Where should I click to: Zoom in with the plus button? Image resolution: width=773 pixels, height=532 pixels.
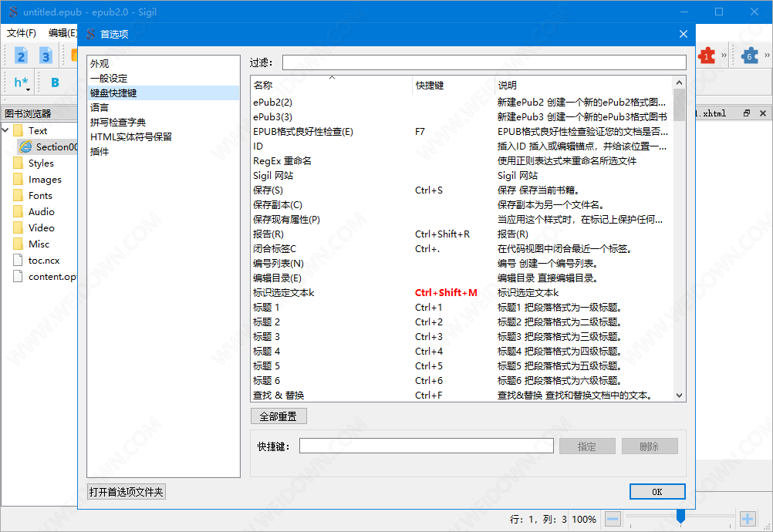(x=748, y=519)
